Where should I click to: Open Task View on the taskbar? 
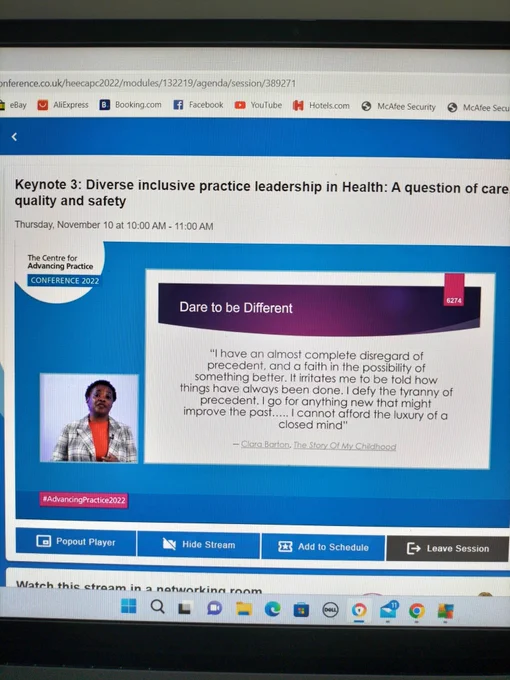click(185, 608)
